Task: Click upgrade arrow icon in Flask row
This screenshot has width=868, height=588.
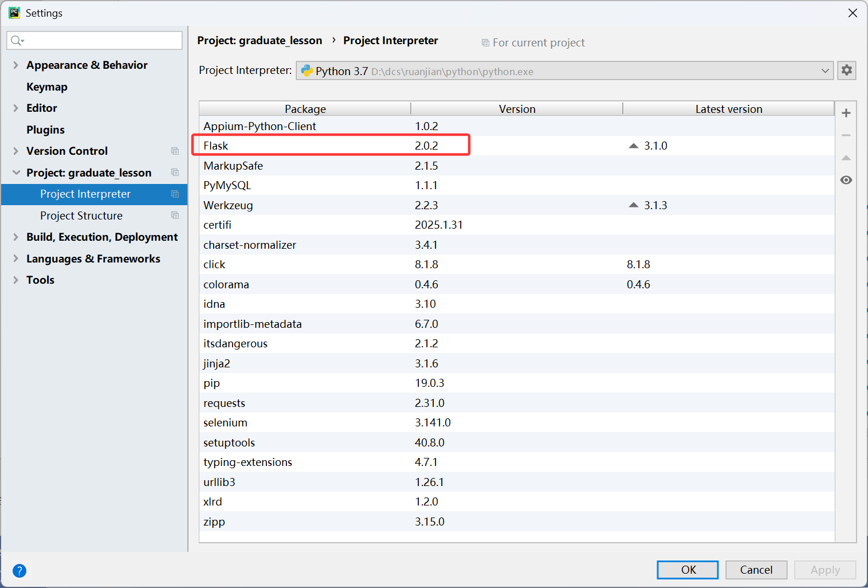Action: click(x=633, y=146)
